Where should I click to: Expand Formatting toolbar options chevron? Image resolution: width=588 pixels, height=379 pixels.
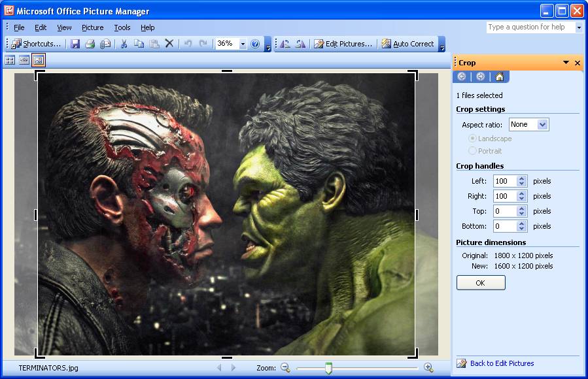point(441,44)
